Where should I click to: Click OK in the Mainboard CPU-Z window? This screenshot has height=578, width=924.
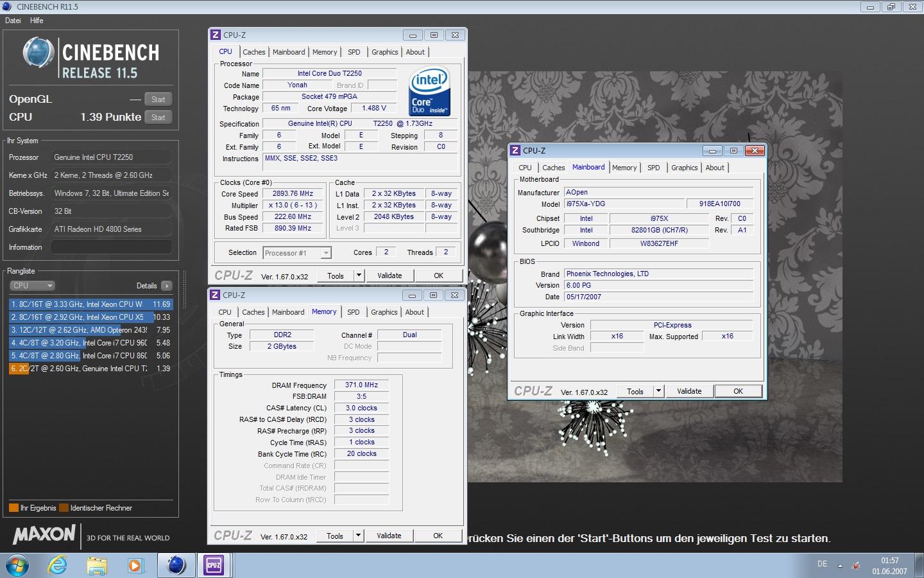739,391
